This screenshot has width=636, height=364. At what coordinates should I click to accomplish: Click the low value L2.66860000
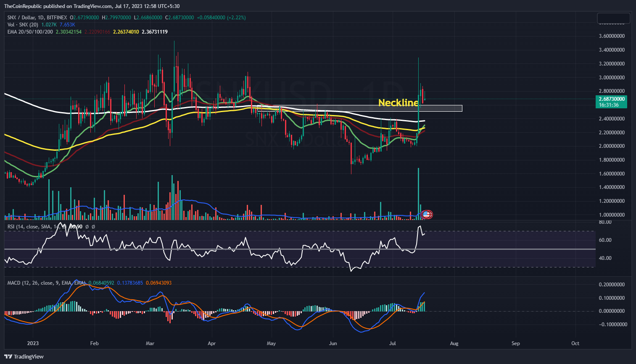pos(148,18)
